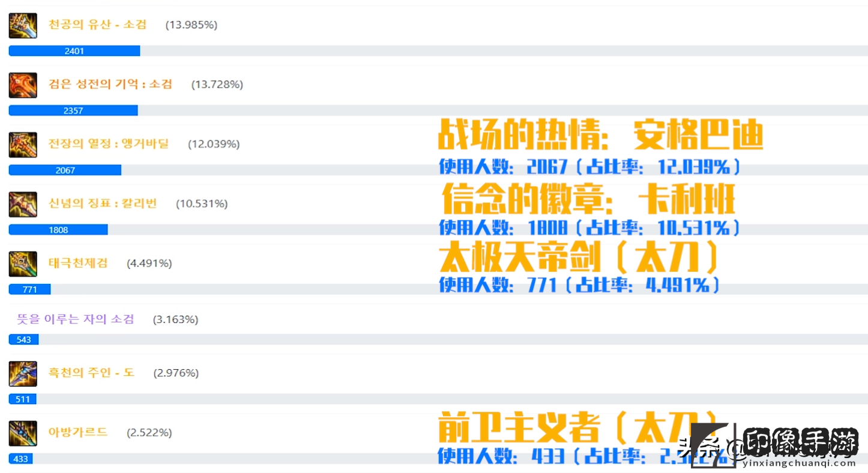Screen dimensions: 868x473
Task: Click the 천공의 유산 - 소검 weapon icon
Action: click(x=23, y=26)
